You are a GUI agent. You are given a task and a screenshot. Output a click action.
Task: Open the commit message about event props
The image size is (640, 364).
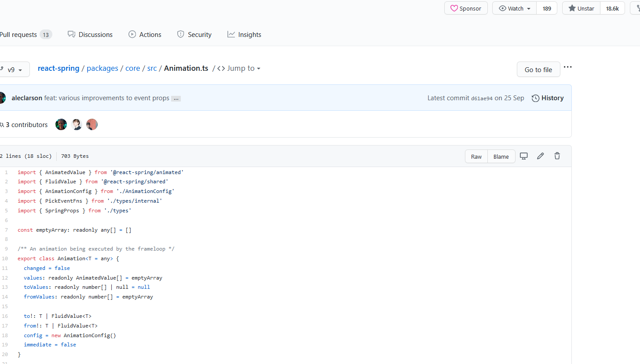[x=107, y=98]
